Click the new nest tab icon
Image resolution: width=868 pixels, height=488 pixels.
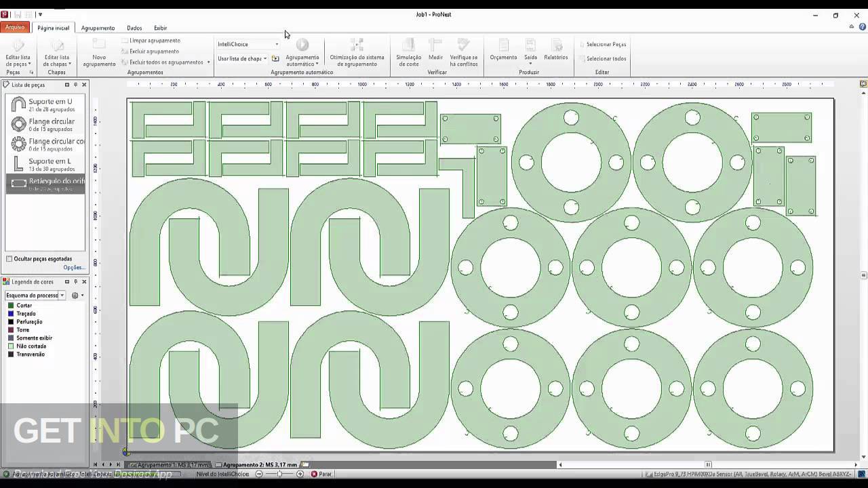tap(305, 465)
